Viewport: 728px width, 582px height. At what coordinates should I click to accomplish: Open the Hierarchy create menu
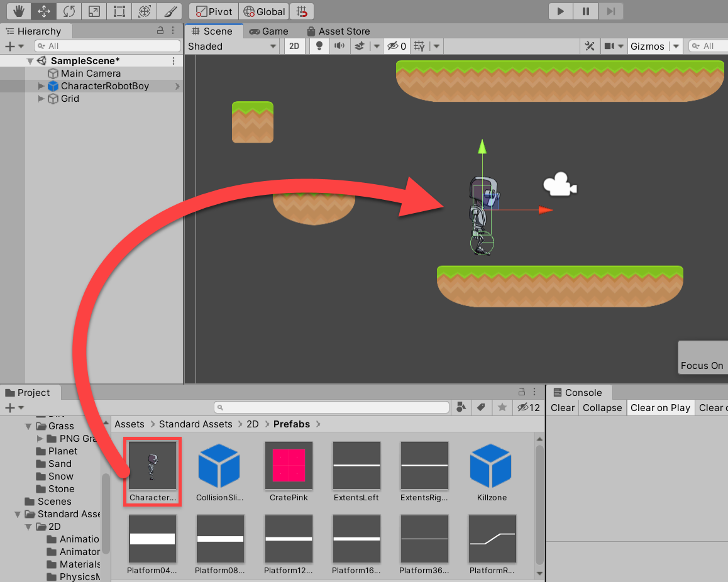click(14, 46)
